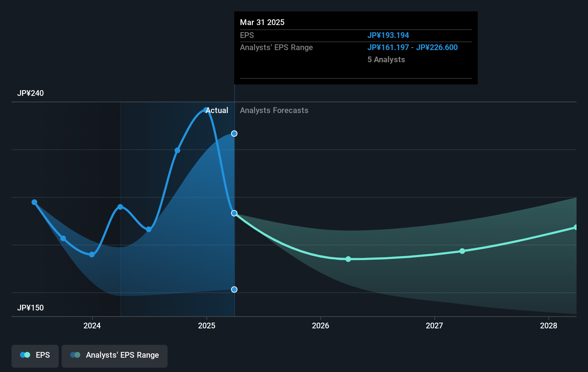The image size is (588, 372).
Task: Click the 2027 x-axis label
Action: 434,325
